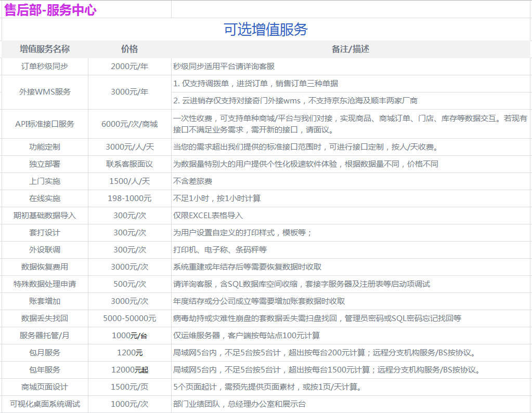Select the 5000-50000元 price cell

click(129, 318)
